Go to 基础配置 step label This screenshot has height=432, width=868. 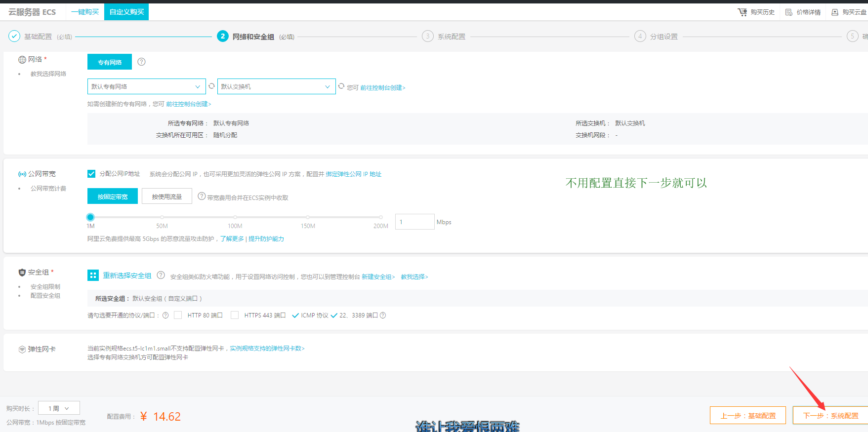[x=38, y=37]
